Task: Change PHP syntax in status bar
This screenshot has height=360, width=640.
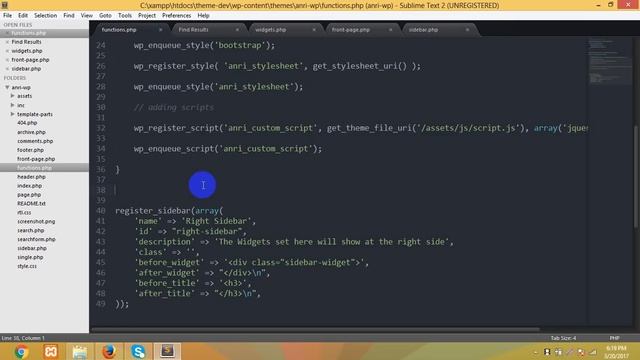Action: click(614, 338)
